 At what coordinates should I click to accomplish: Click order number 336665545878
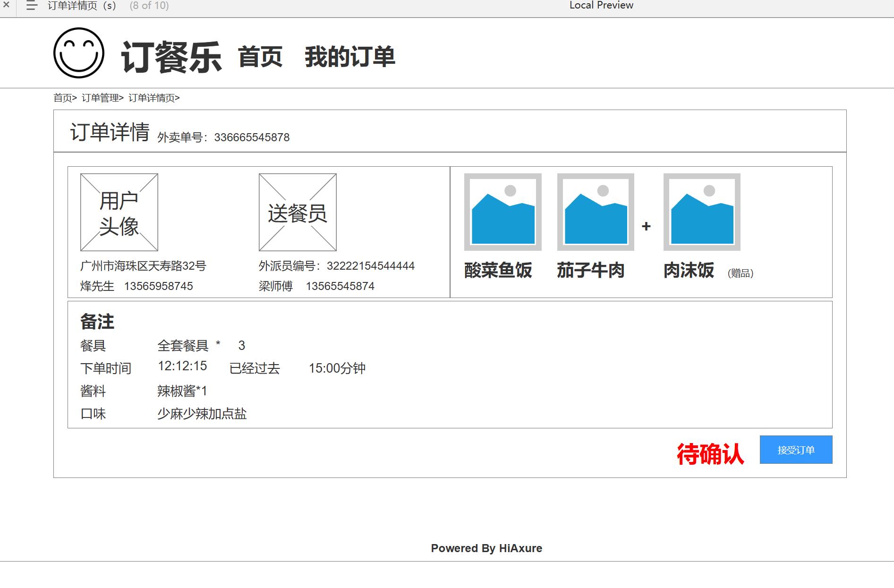coord(252,137)
